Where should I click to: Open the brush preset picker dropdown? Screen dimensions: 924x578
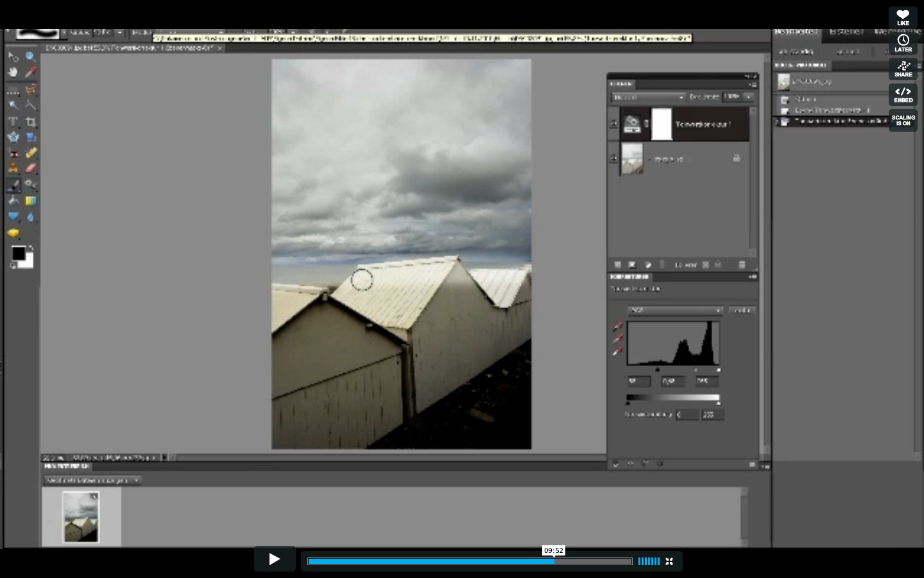[64, 32]
